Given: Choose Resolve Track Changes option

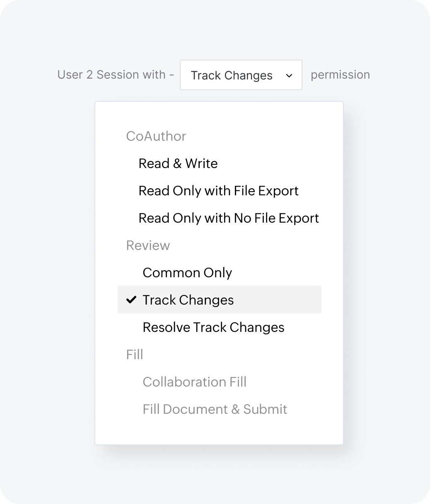Looking at the screenshot, I should (213, 327).
